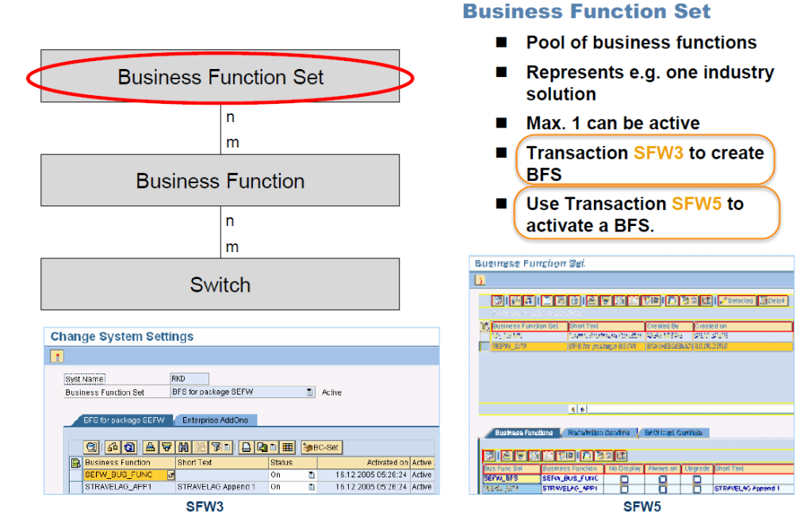The height and width of the screenshot is (513, 812).
Task: Click the Print icon in Change System Settings
Action: 246,447
